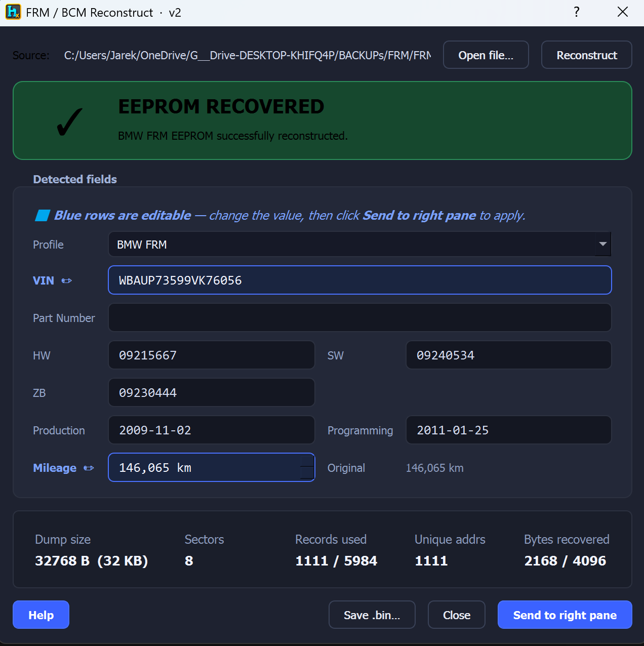Click the Close button at bottom
Image resolution: width=644 pixels, height=646 pixels.
[x=457, y=615]
